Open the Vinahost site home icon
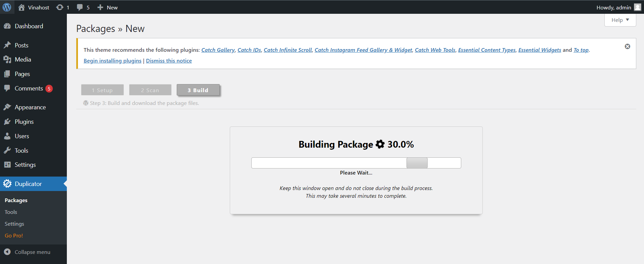The width and height of the screenshot is (644, 264). [x=22, y=7]
